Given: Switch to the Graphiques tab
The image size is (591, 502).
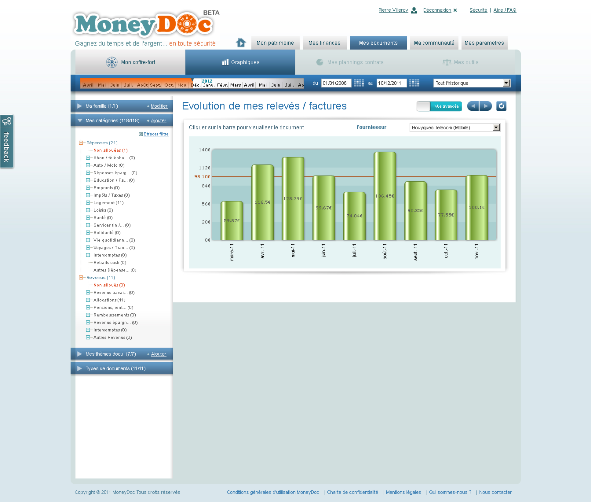Looking at the screenshot, I should 240,62.
